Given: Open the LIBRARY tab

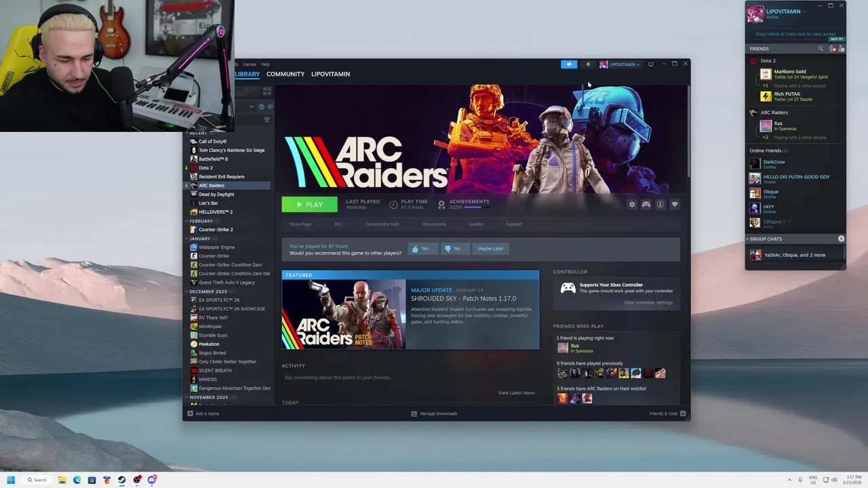Looking at the screenshot, I should pyautogui.click(x=248, y=74).
